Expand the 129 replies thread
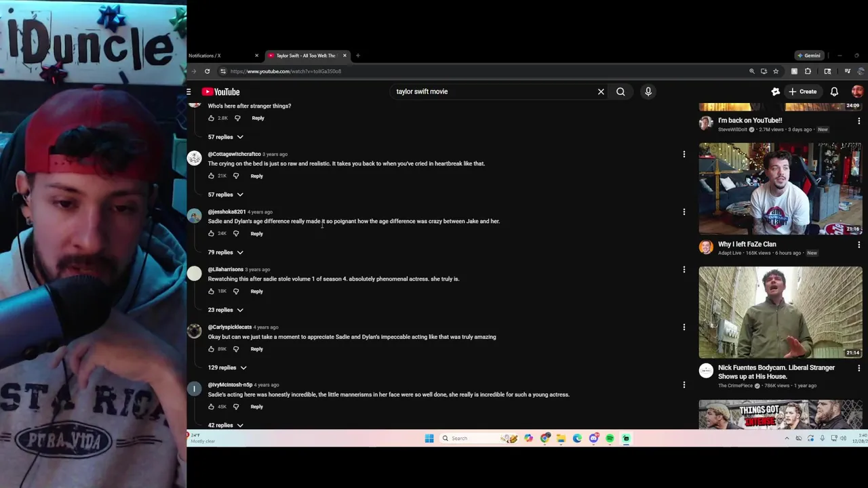Image resolution: width=868 pixels, height=488 pixels. 226,367
